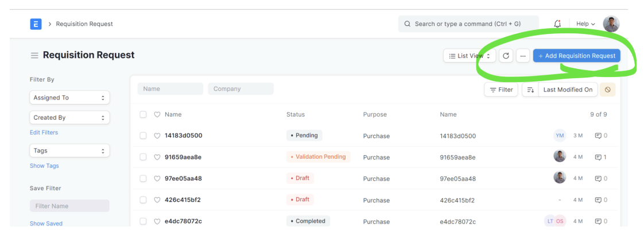Click the Edit Filters link
Viewport: 644px width, 238px height.
44,133
